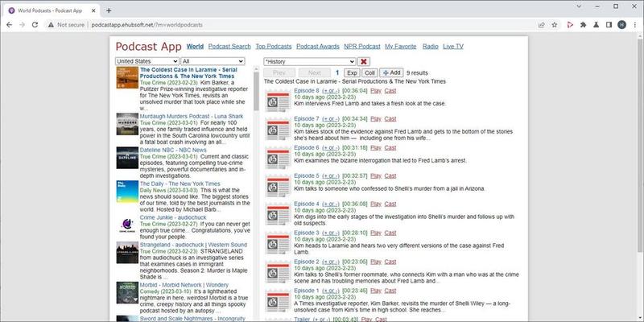Click the Exp button
Viewport: 644px width, 322px height.
coord(352,72)
